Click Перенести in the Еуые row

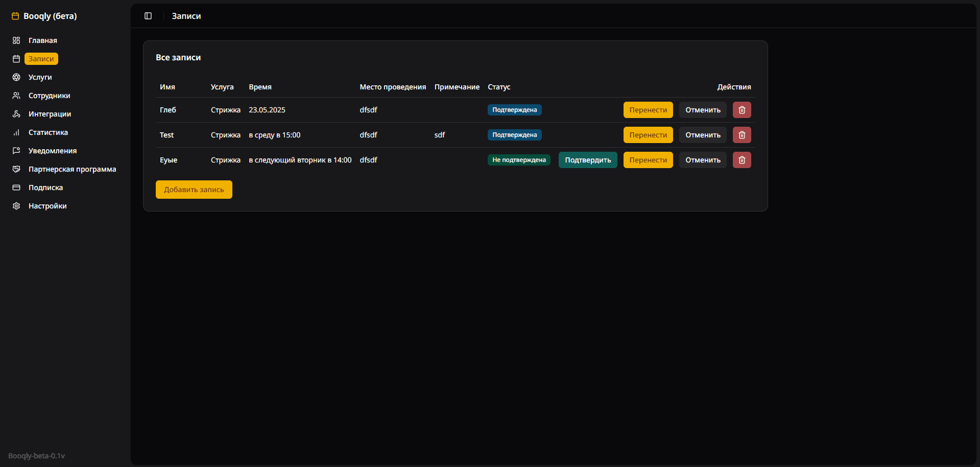click(x=648, y=160)
